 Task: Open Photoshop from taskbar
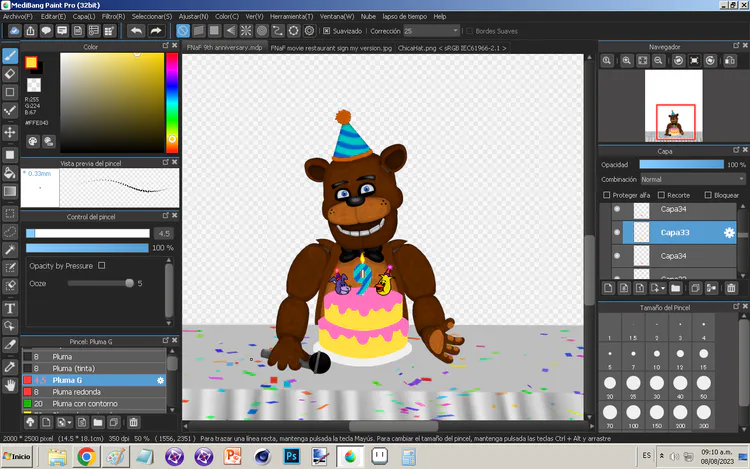[x=291, y=457]
